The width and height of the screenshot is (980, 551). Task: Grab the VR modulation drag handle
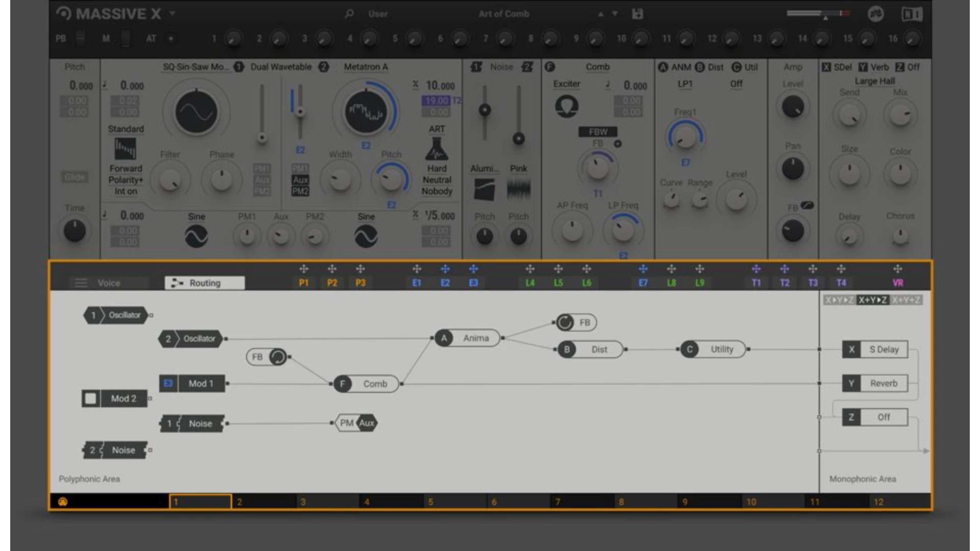point(898,269)
